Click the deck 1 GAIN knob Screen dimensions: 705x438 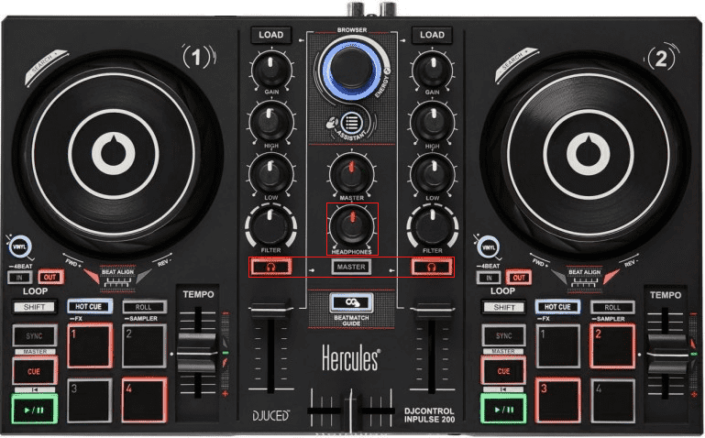271,70
